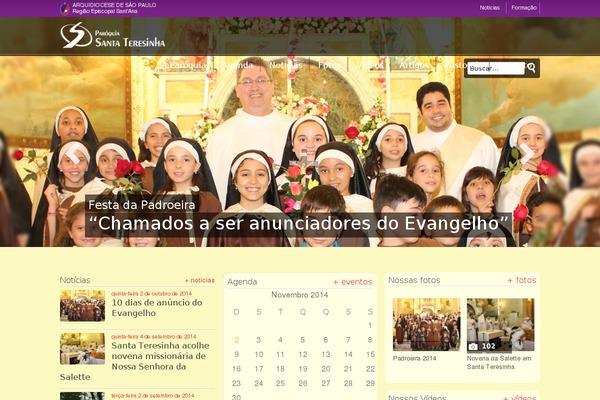
Task: Click the Novembro 2014 calendar title
Action: click(300, 295)
